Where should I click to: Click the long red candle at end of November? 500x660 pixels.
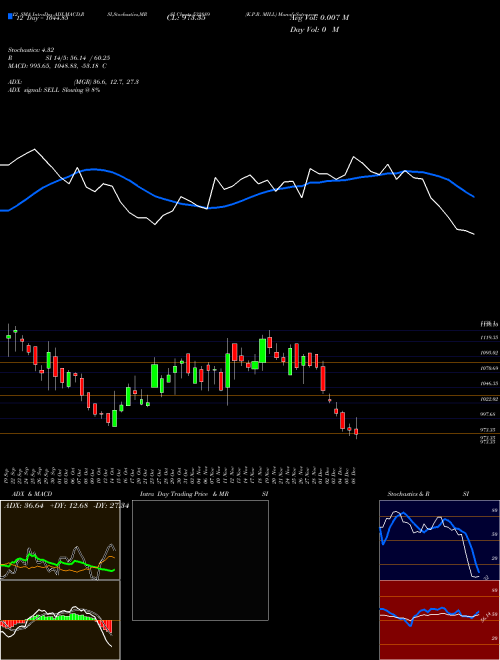(x=323, y=378)
